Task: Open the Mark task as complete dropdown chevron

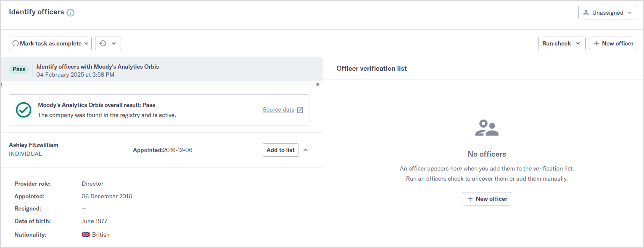Action: pyautogui.click(x=86, y=43)
